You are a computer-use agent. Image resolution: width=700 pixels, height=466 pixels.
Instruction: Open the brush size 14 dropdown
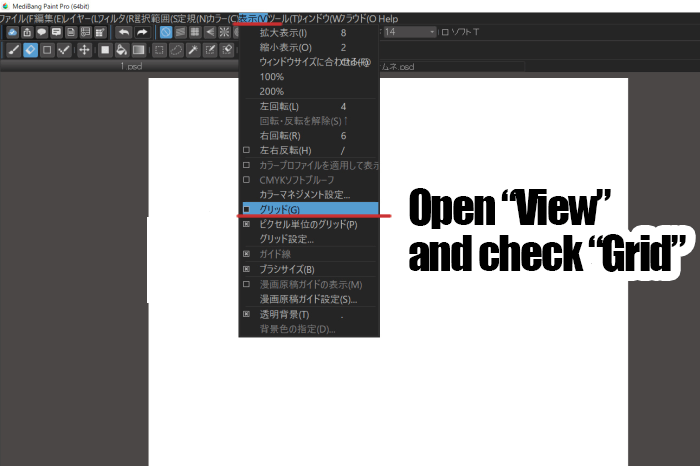[432, 32]
